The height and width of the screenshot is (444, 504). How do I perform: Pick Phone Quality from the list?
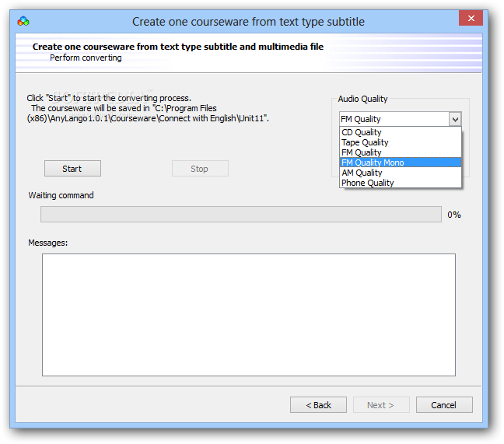tap(401, 183)
